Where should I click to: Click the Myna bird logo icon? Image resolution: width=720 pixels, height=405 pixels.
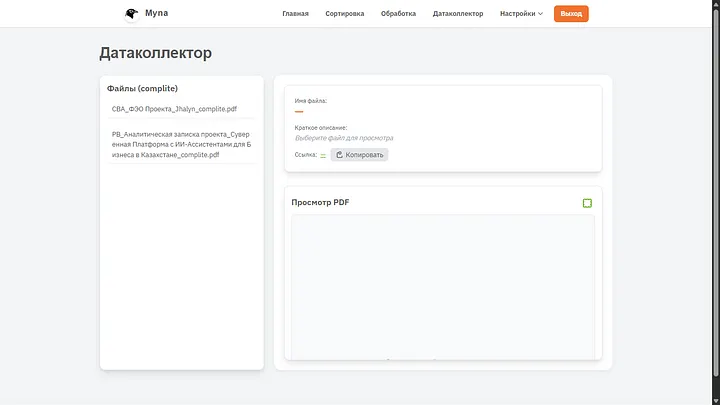(131, 14)
